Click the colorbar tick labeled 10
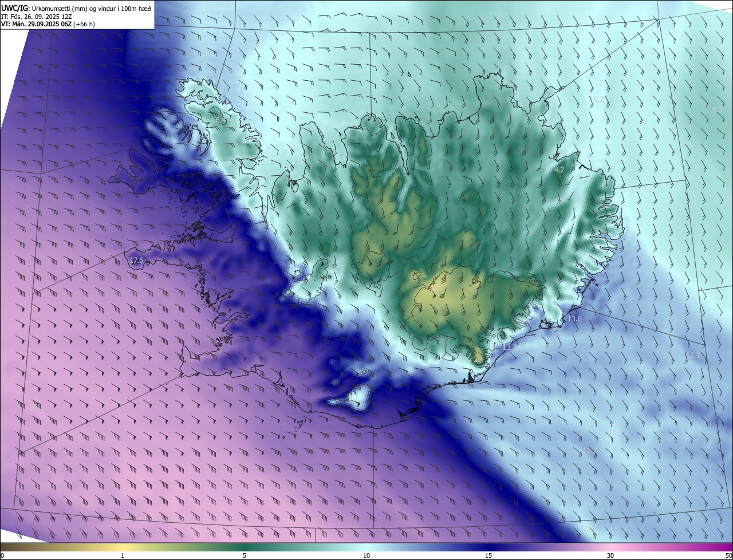Image resolution: width=733 pixels, height=560 pixels. 366,556
